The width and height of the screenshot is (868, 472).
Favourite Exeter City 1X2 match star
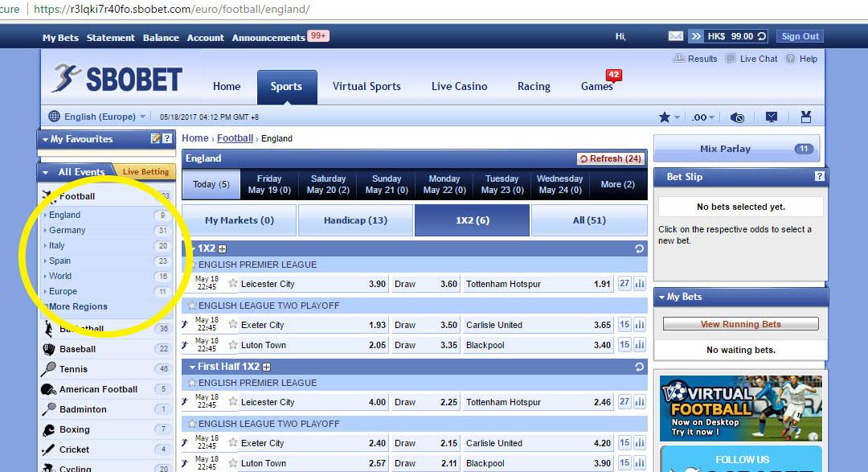pyautogui.click(x=233, y=324)
